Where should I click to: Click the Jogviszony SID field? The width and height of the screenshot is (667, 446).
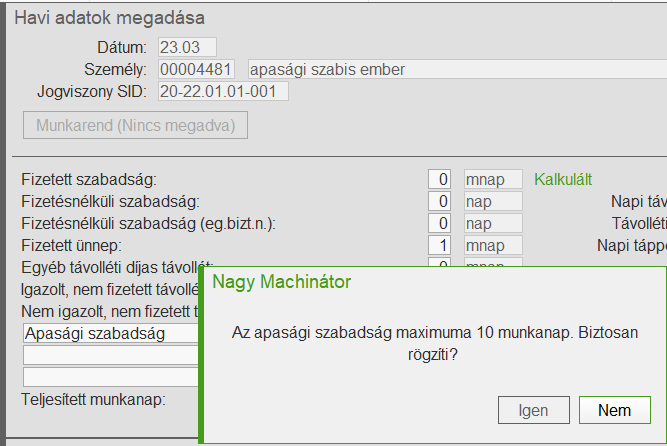[x=223, y=91]
